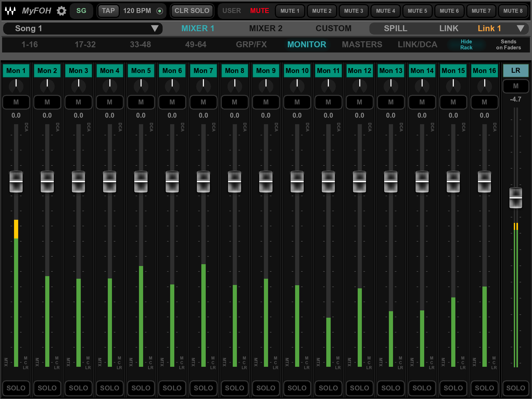Click the Mon 8 pan knob
The height and width of the screenshot is (399, 532).
235,86
